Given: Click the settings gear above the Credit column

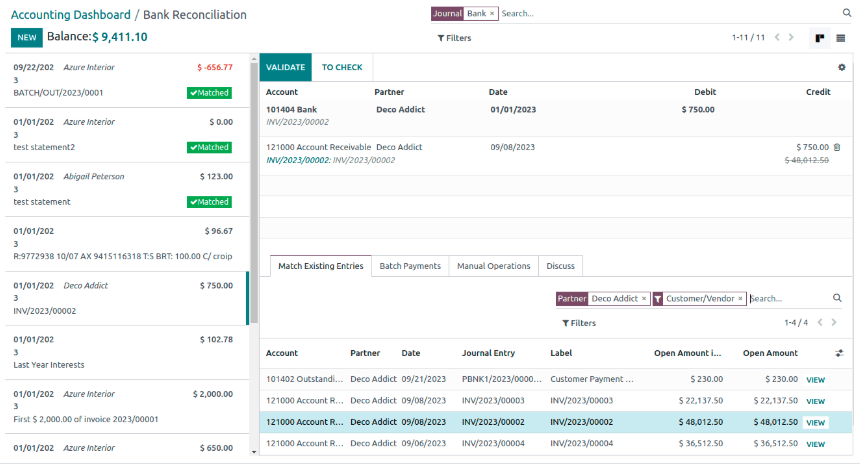Looking at the screenshot, I should pos(841,67).
